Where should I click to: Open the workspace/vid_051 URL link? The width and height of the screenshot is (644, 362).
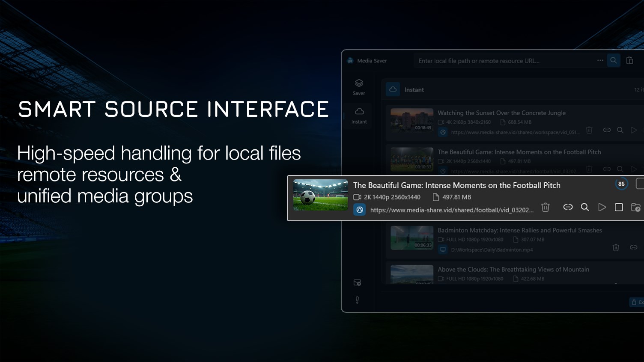[x=515, y=133]
